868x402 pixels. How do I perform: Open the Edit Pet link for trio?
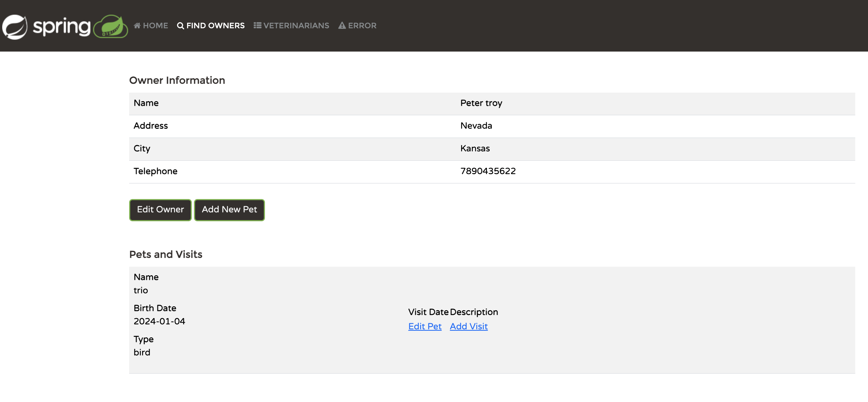click(x=425, y=326)
